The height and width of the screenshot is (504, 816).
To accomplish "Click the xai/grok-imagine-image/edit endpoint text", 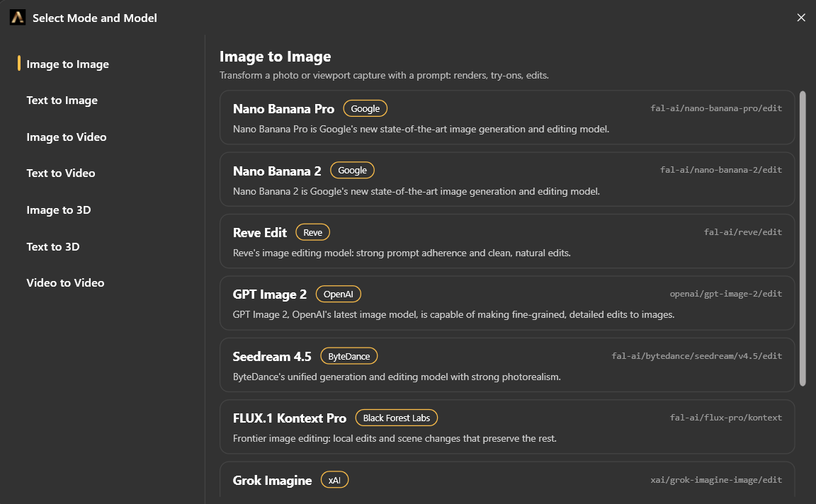I will tap(716, 479).
